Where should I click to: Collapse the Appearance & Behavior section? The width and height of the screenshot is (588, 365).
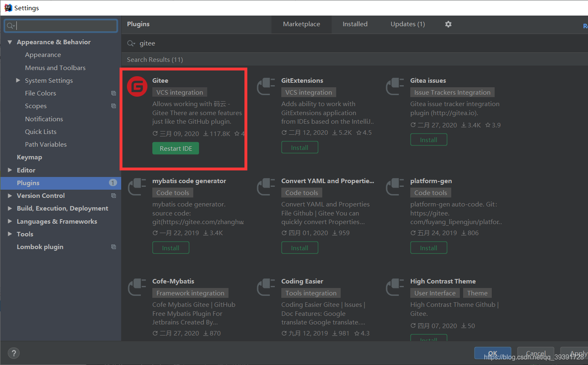[10, 42]
